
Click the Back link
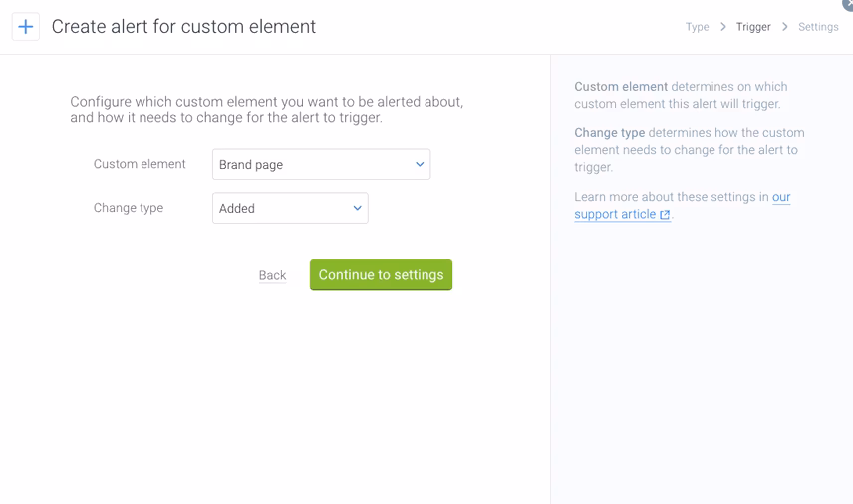point(272,276)
